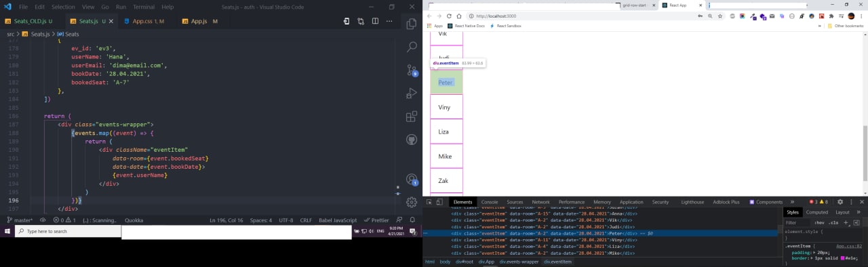Click Prettier in the status bar
The width and height of the screenshot is (868, 267).
(x=376, y=220)
